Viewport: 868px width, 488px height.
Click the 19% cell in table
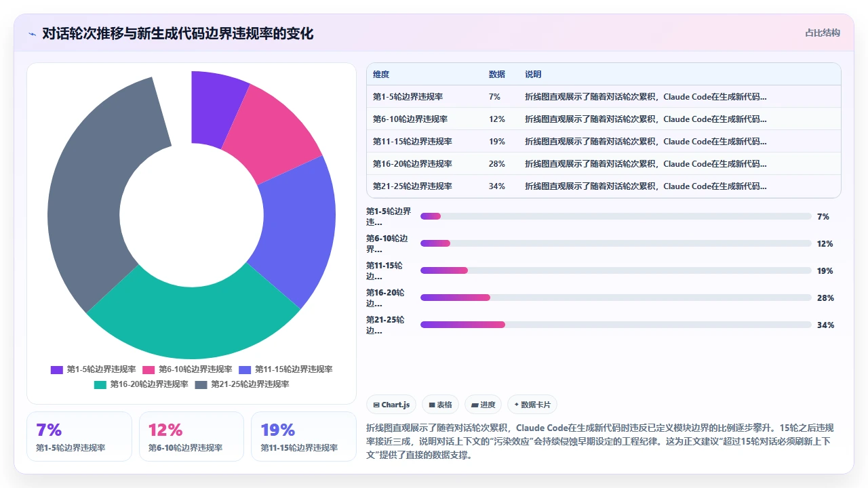(497, 142)
